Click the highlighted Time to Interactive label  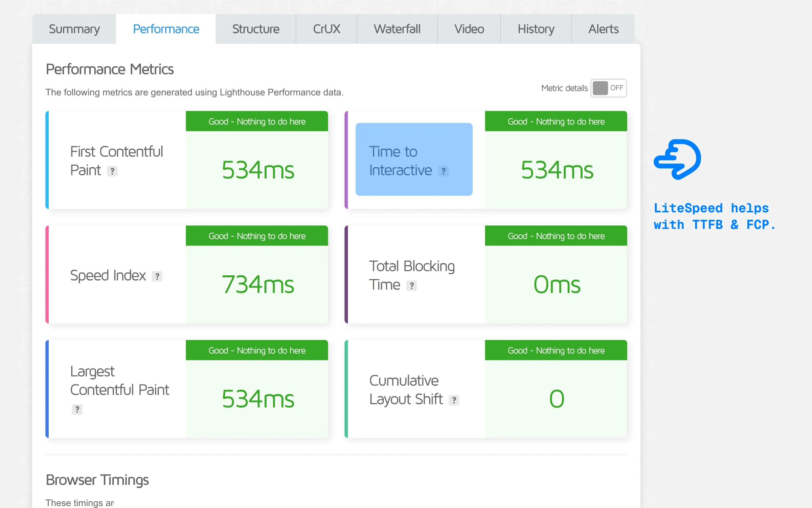[414, 159]
